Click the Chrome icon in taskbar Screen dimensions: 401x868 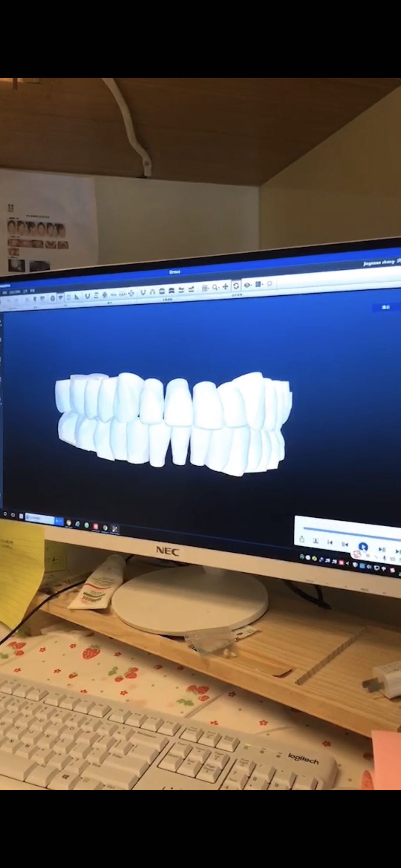105,527
